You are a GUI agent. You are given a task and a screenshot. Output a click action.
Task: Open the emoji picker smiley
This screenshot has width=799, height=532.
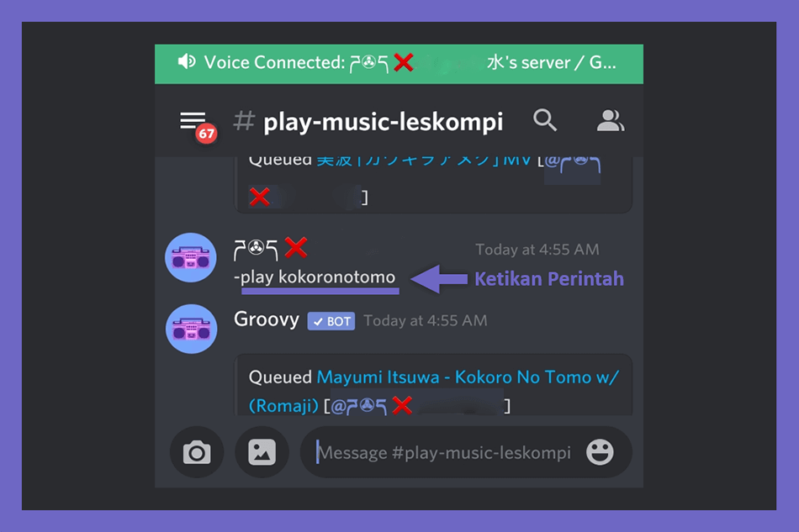(600, 452)
